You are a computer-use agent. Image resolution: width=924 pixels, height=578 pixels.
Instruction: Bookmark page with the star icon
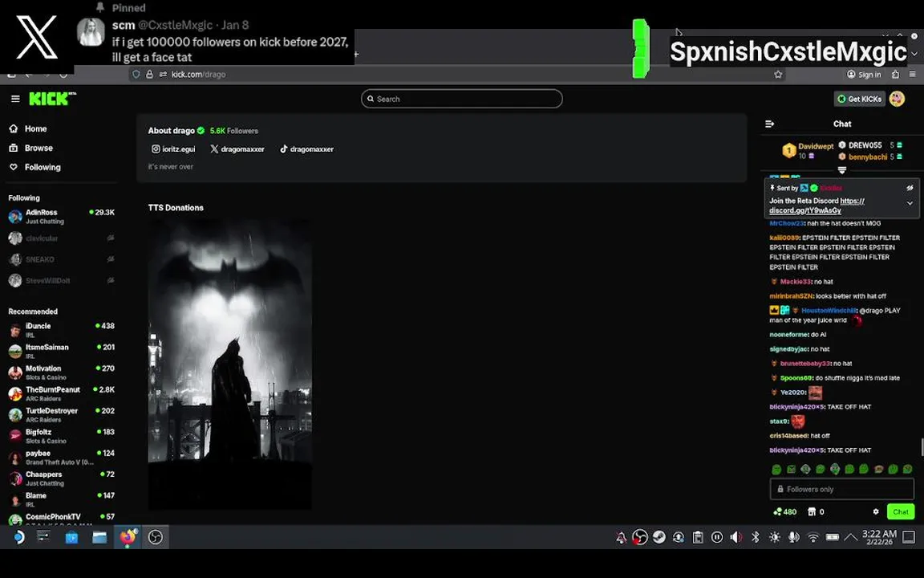pyautogui.click(x=779, y=75)
